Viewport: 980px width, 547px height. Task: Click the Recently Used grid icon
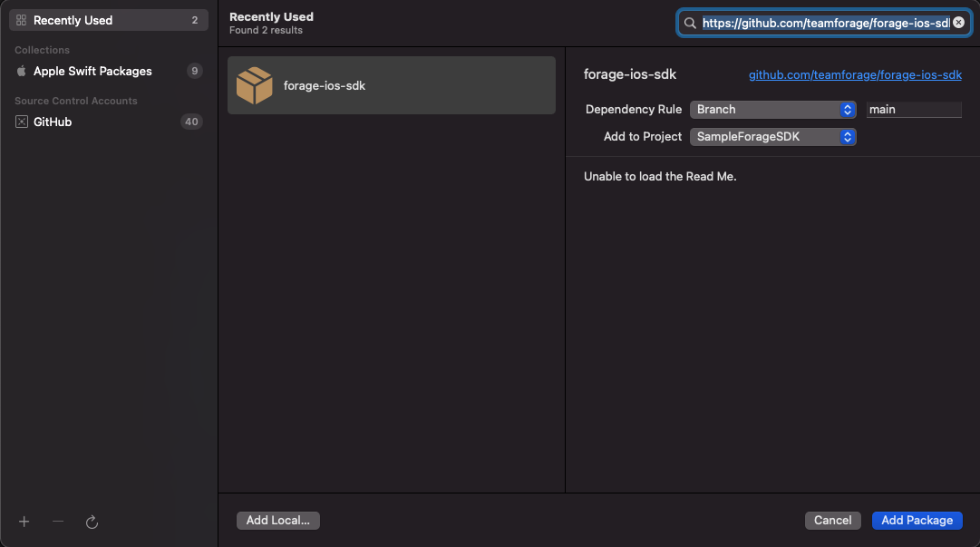(x=21, y=20)
